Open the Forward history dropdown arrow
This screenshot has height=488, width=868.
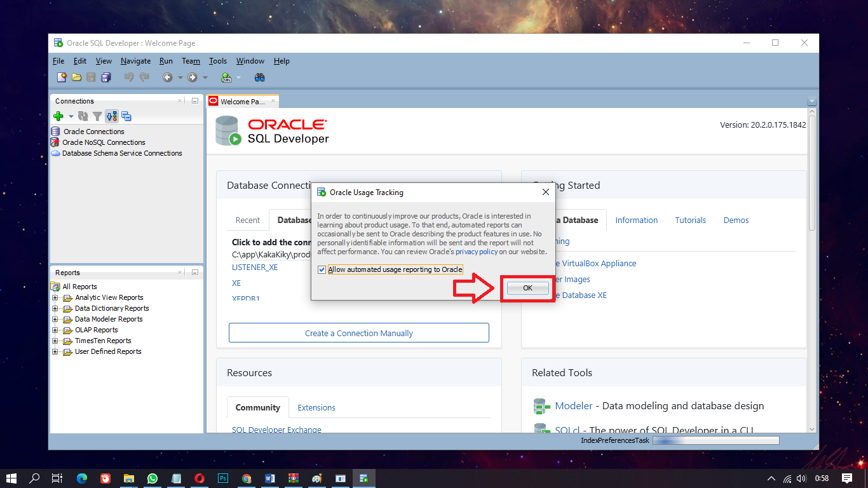[x=205, y=78]
